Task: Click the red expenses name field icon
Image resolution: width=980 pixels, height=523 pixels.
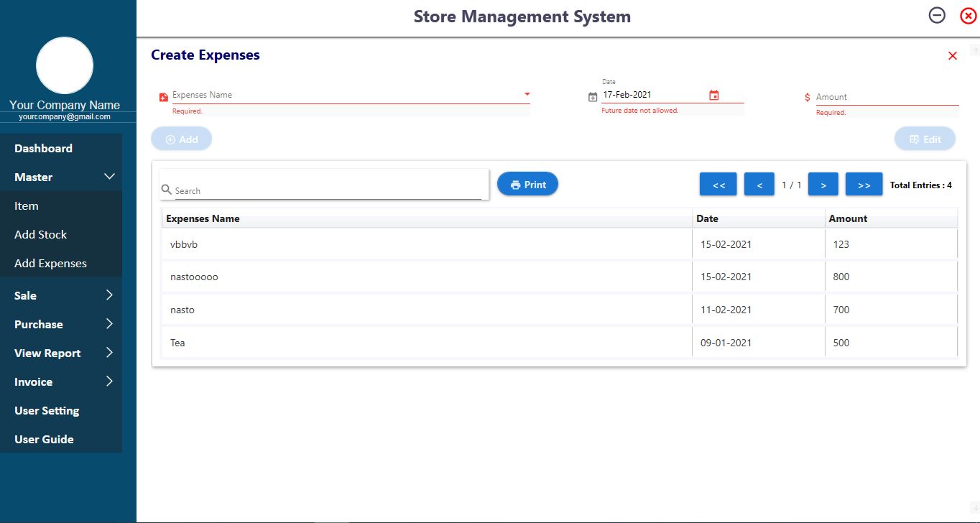Action: (x=163, y=97)
